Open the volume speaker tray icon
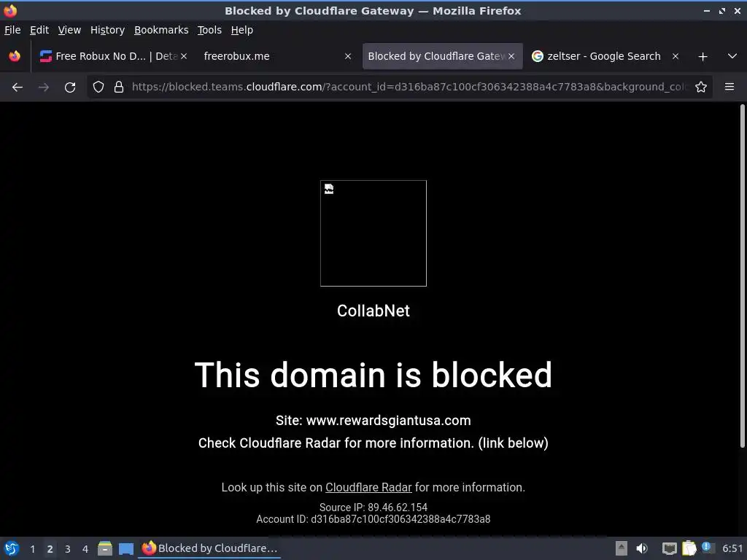 (642, 548)
